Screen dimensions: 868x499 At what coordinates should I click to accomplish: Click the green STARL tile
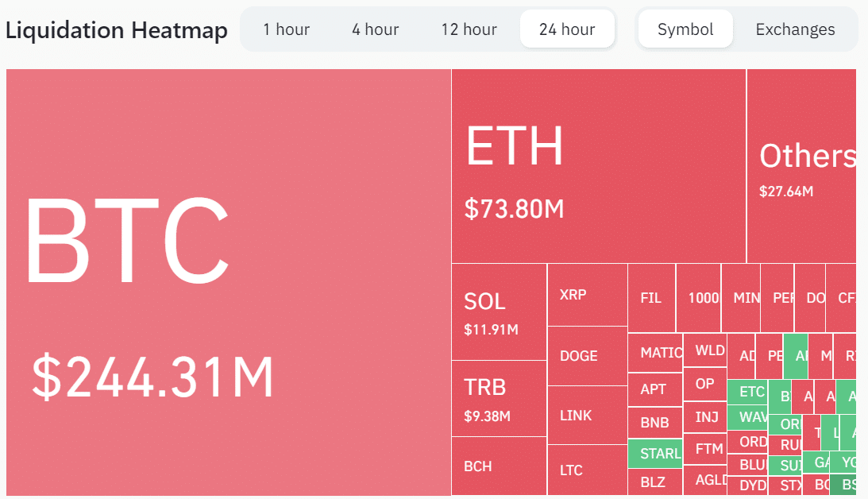click(x=654, y=454)
